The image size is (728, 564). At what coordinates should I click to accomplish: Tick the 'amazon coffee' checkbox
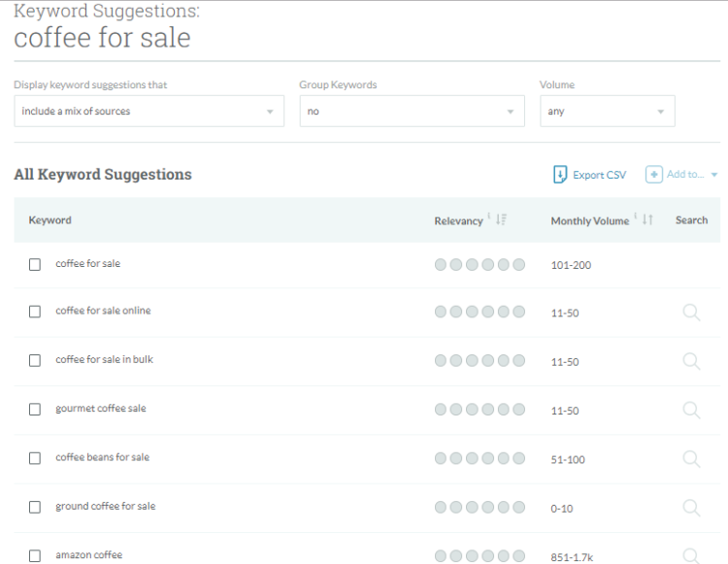(x=35, y=556)
